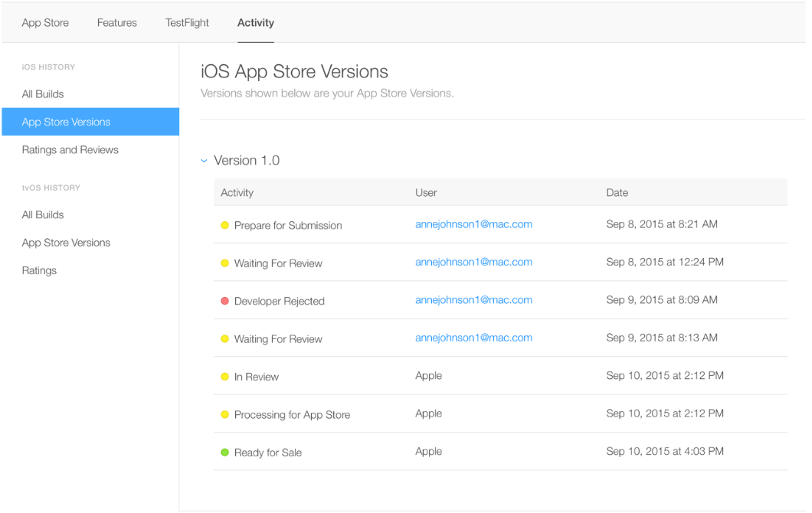Click the email link on the Developer Rejected row
Viewport: 812px width, 513px height.
[x=473, y=300]
